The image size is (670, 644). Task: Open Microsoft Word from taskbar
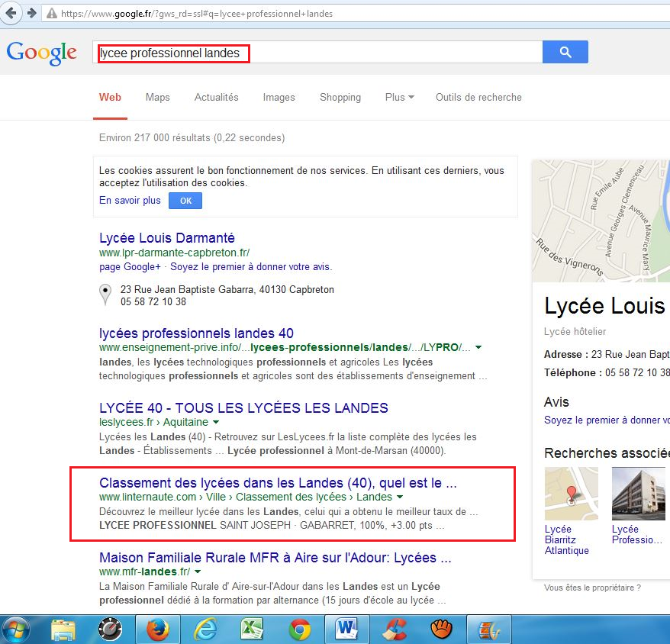click(x=346, y=630)
